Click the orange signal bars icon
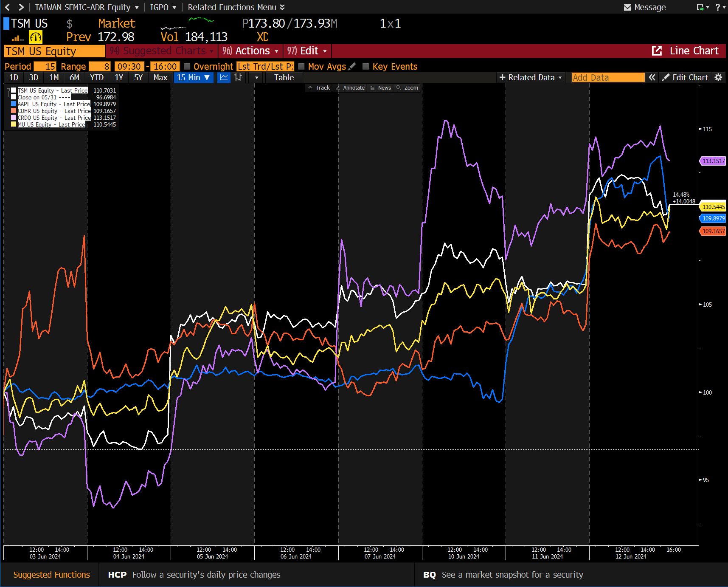 pos(18,38)
